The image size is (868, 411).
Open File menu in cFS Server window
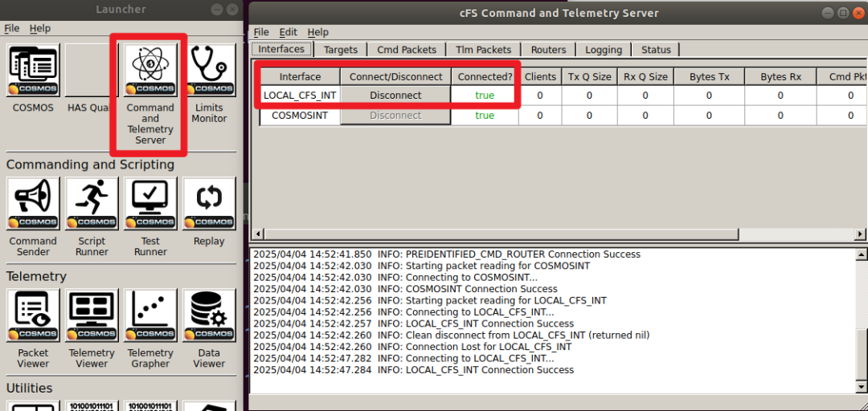click(261, 32)
